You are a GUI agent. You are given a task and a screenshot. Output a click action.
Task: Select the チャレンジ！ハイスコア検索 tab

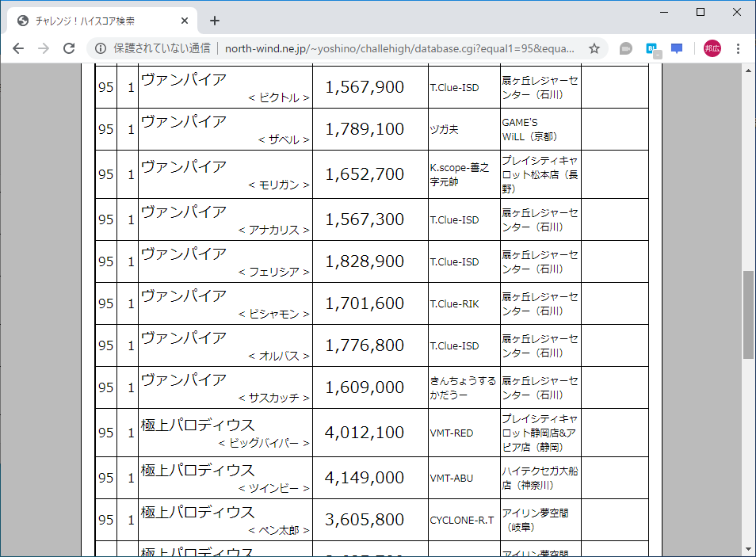pos(95,21)
